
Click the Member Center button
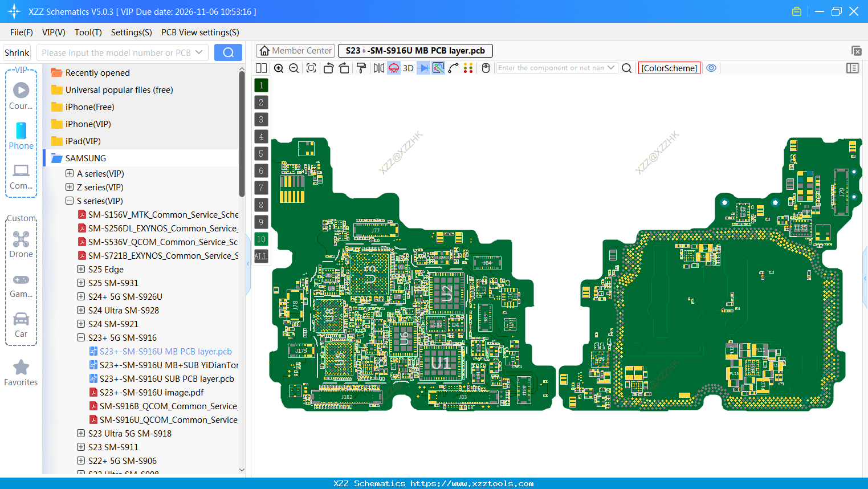(x=295, y=51)
